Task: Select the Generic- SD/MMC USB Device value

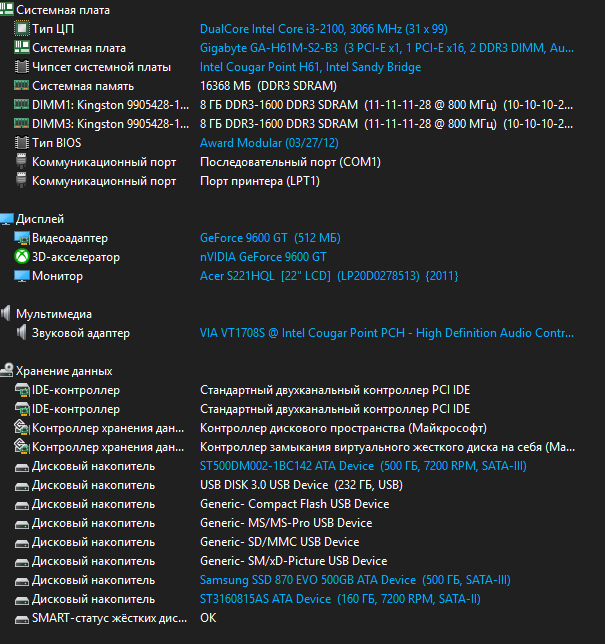Action: coord(280,542)
